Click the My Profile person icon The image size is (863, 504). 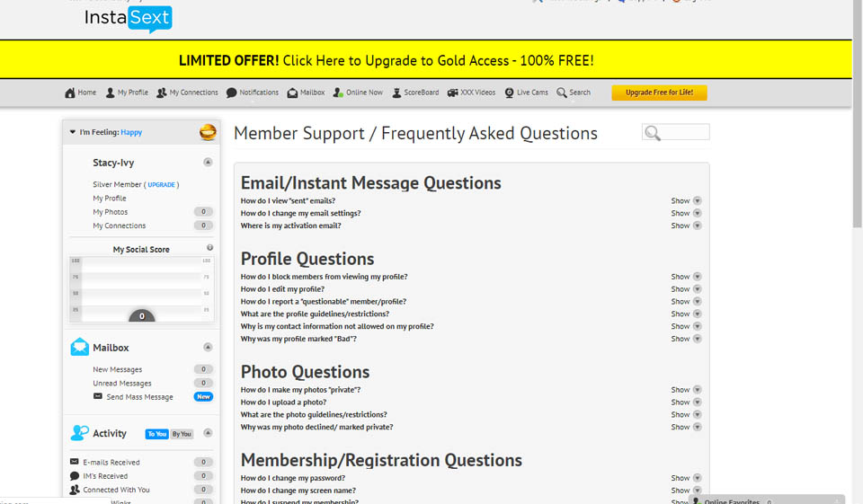110,93
